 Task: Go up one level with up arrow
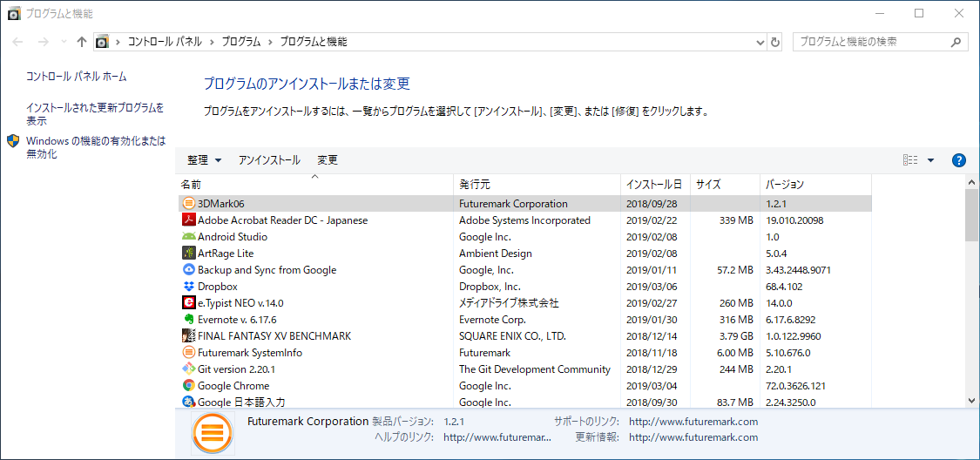pos(81,42)
